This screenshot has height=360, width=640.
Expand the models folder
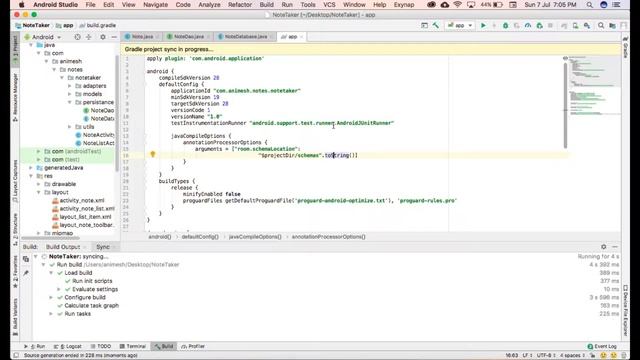pyautogui.click(x=69, y=94)
